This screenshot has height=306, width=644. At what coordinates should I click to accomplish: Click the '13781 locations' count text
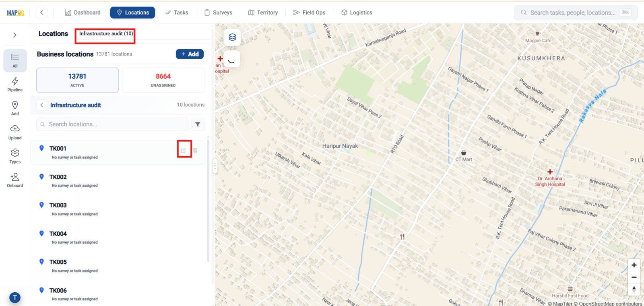(x=114, y=54)
